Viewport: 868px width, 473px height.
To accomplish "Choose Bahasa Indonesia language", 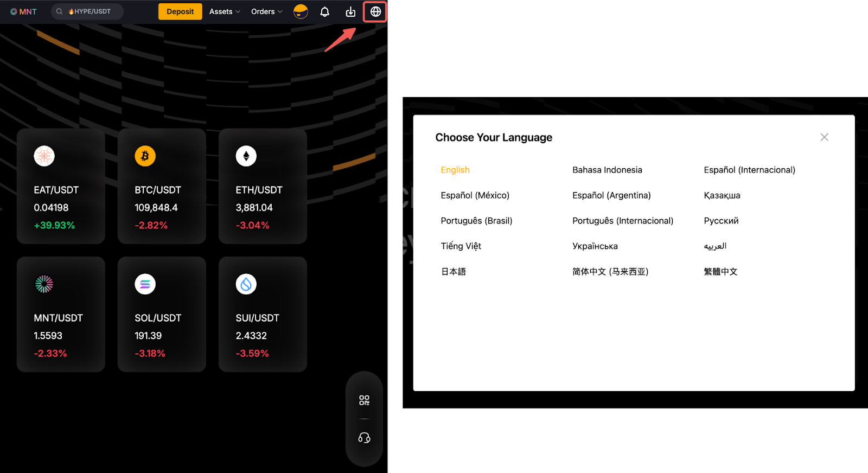I will (607, 170).
